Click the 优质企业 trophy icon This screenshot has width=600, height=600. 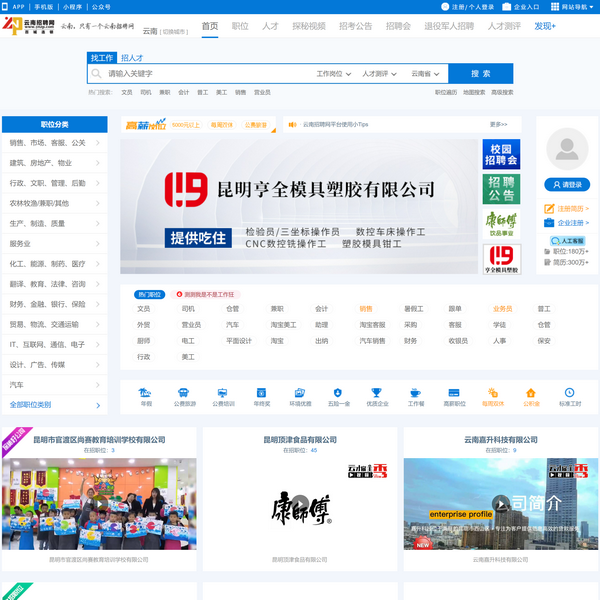click(x=376, y=393)
